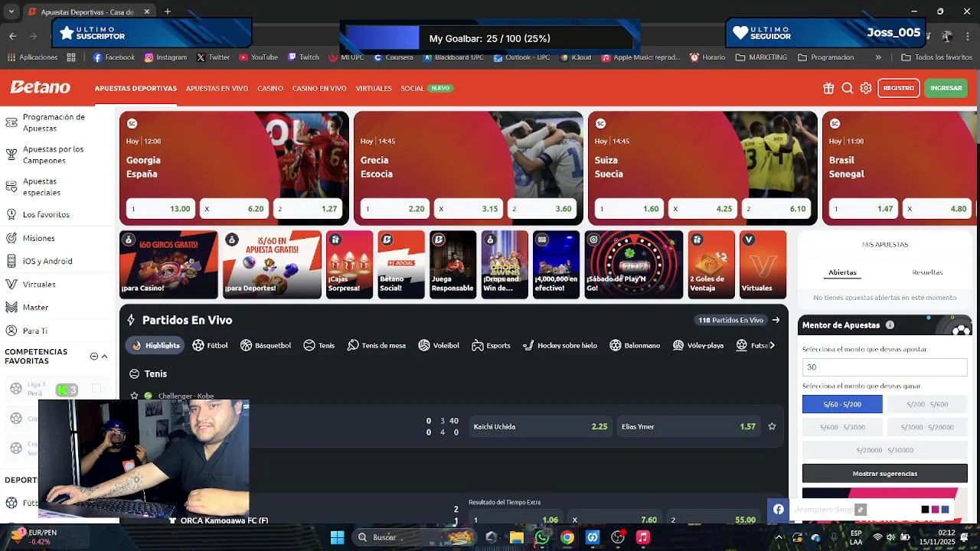Select the Fútbol sport filter
The width and height of the screenshot is (980, 551).
pos(211,345)
